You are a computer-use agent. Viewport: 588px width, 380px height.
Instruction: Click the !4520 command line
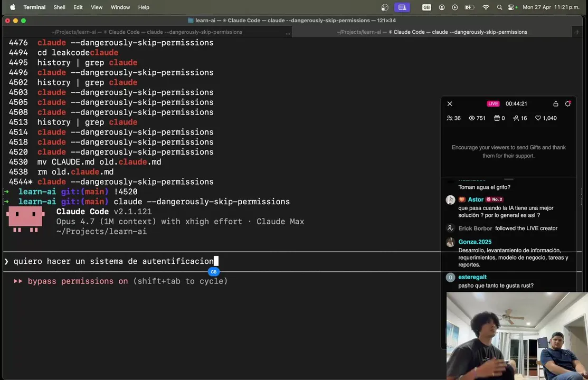coord(126,192)
